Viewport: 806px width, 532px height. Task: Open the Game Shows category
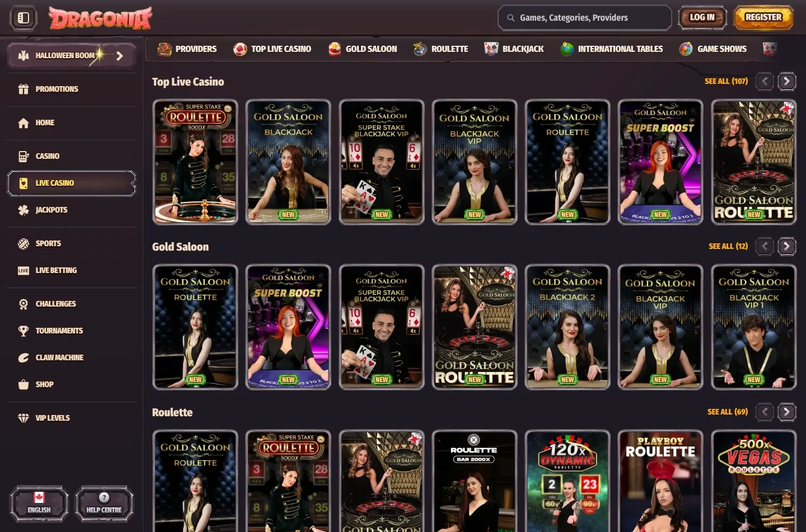[x=713, y=49]
